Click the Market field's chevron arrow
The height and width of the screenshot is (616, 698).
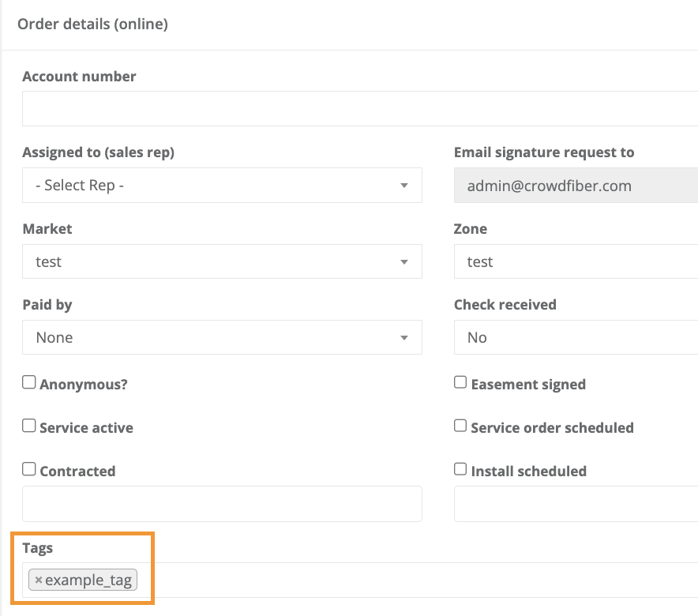tap(404, 261)
